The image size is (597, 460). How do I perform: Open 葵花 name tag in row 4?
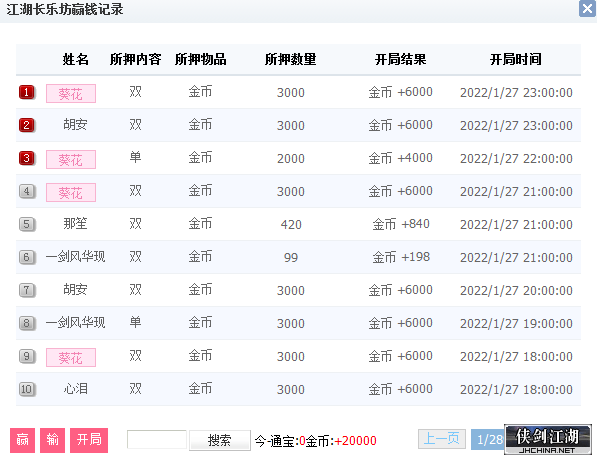tap(71, 193)
